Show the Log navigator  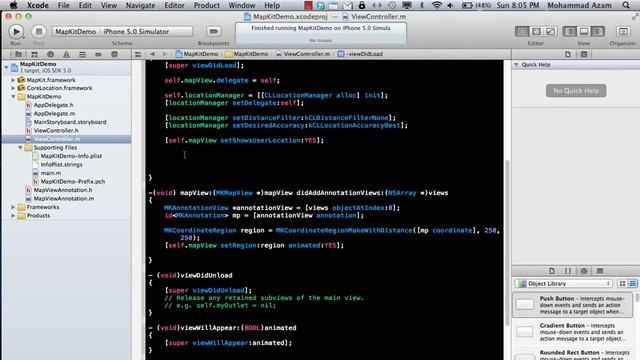(x=114, y=54)
